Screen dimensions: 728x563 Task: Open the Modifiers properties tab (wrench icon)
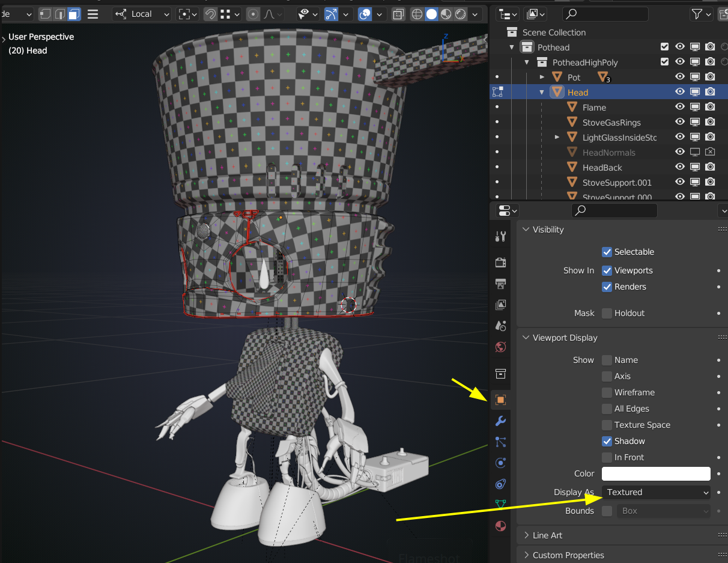click(x=500, y=421)
